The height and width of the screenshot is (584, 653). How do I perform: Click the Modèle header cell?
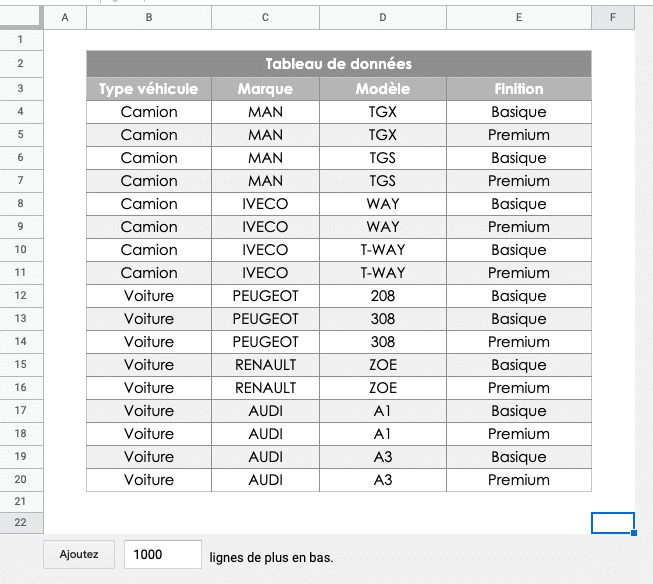[x=383, y=89]
